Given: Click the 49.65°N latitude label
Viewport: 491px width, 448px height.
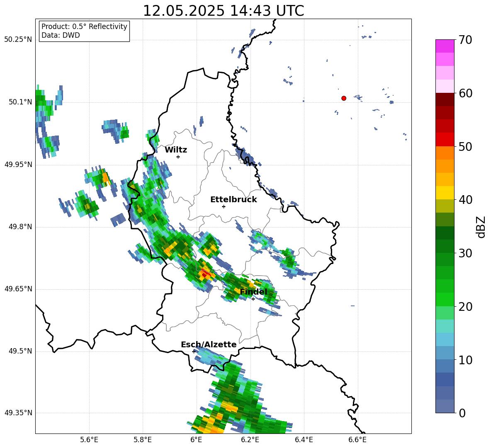Looking at the screenshot, I should point(18,288).
